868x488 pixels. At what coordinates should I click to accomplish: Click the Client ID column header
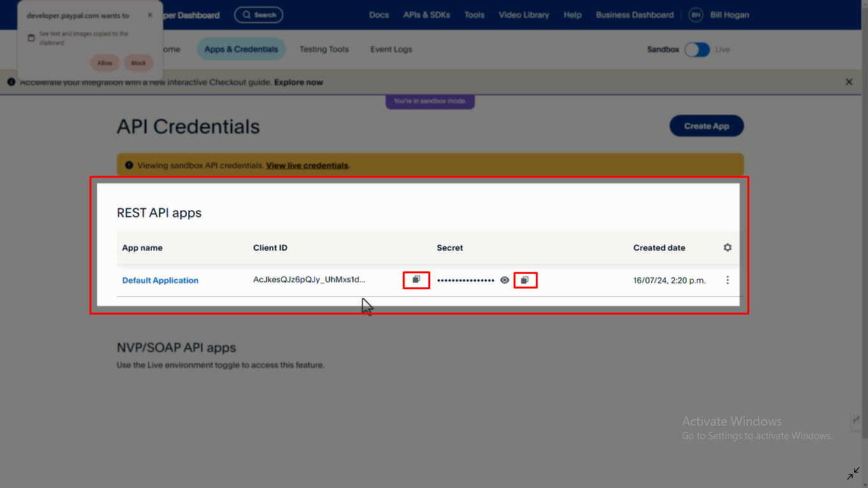pyautogui.click(x=270, y=247)
